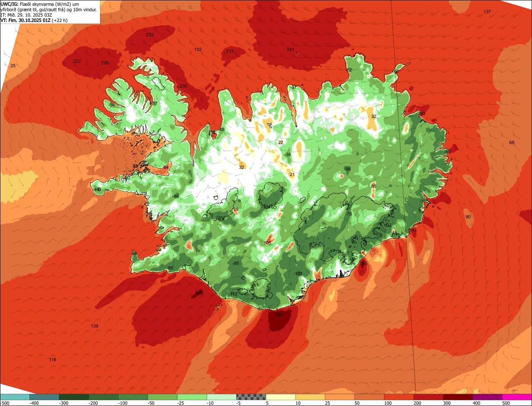This screenshot has height=406, width=532.
Task: Pick the -10 to -5 pale green legend swatch
Action: point(222,397)
